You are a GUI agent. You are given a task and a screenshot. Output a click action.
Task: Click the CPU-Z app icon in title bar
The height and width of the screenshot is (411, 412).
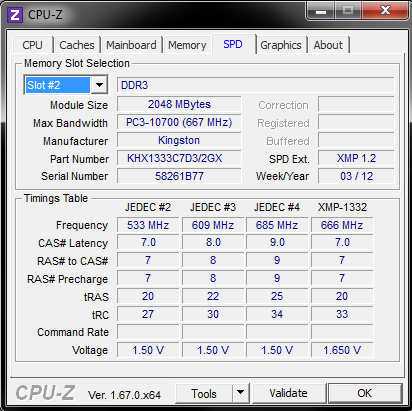click(15, 15)
